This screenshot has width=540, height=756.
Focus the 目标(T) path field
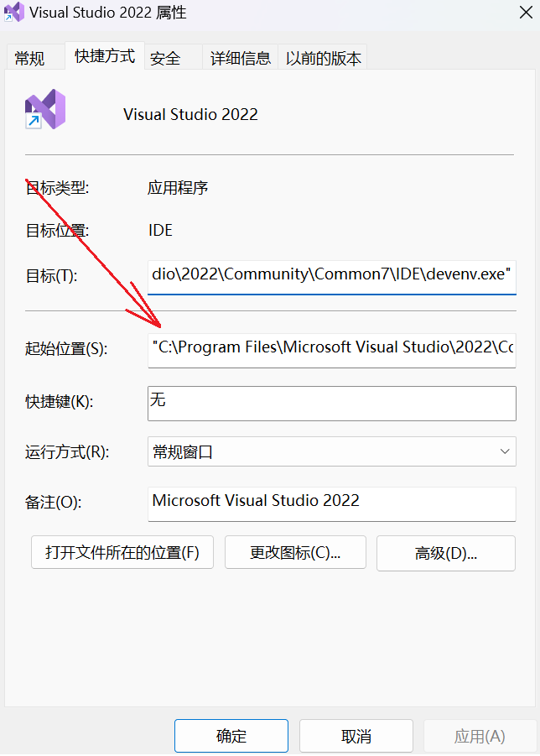click(x=332, y=277)
